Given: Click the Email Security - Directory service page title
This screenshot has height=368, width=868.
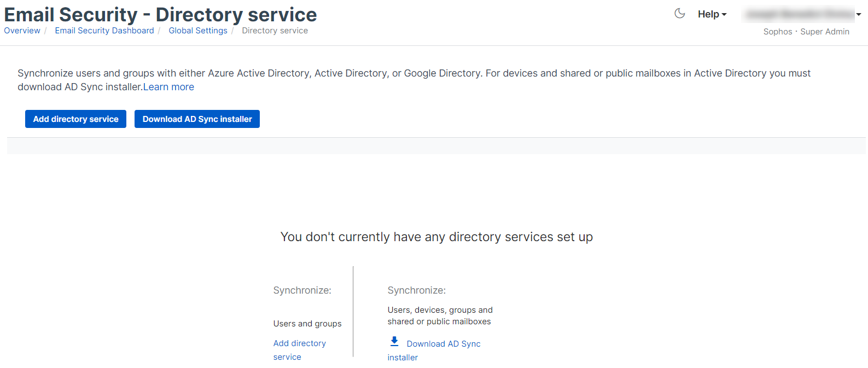Looking at the screenshot, I should (x=160, y=15).
